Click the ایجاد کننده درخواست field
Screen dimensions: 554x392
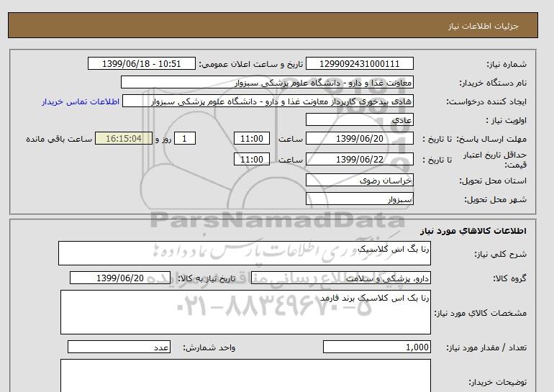[268, 101]
